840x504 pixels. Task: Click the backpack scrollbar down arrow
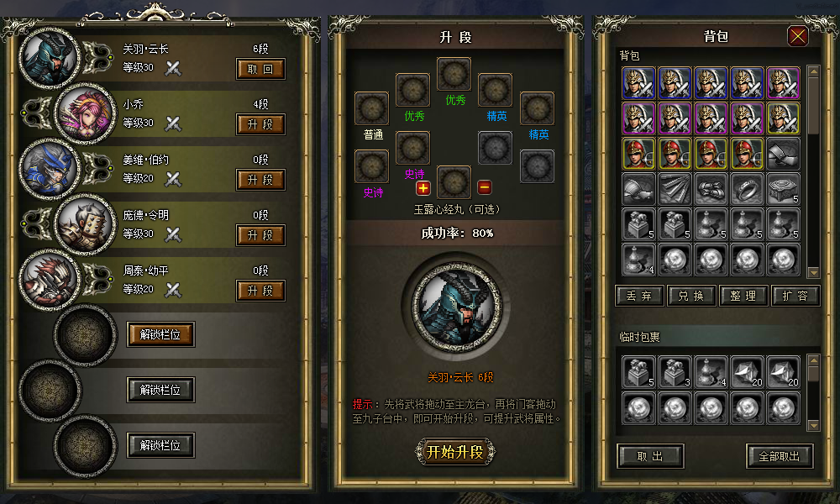813,271
